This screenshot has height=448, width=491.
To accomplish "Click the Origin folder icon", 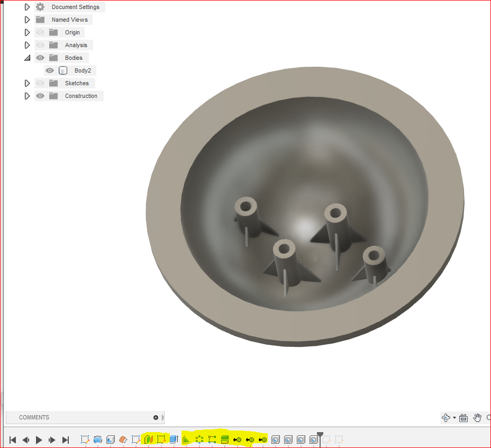I will (x=53, y=32).
